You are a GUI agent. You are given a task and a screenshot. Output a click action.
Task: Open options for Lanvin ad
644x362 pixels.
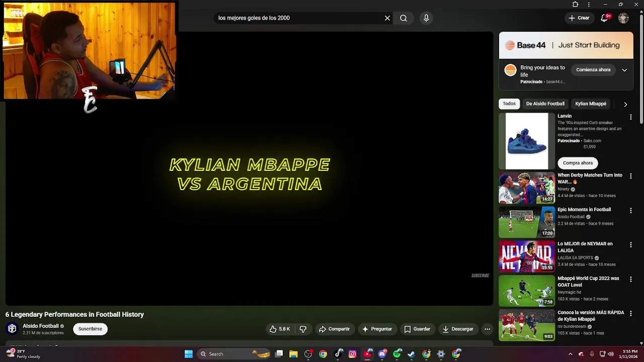pos(630,117)
